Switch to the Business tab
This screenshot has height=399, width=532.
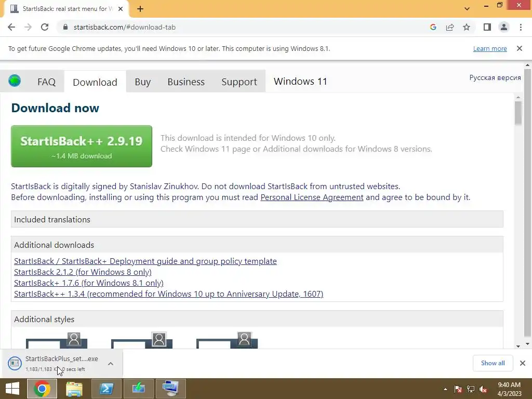tap(186, 82)
